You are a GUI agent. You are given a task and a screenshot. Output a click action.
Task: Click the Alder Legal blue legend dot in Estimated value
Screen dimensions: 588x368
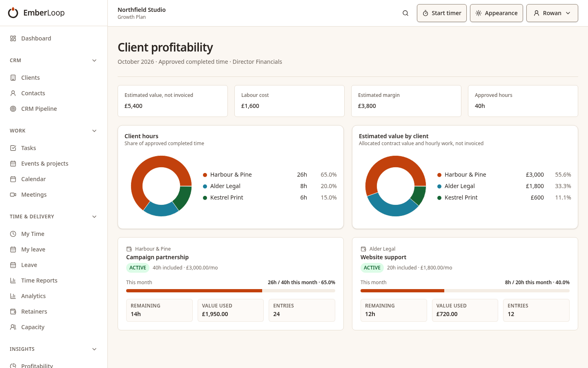tap(439, 186)
